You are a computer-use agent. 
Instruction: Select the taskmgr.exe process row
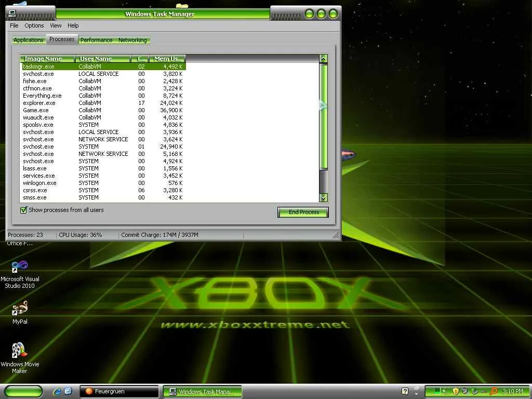click(x=103, y=66)
